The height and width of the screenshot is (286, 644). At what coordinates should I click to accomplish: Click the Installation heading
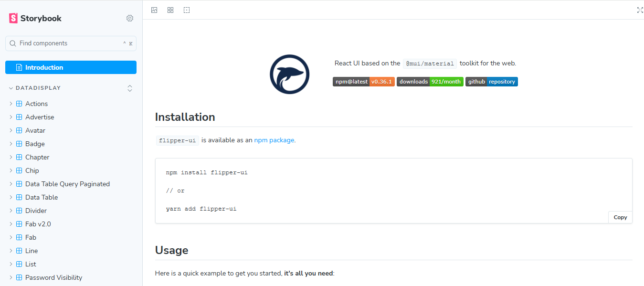click(x=185, y=117)
